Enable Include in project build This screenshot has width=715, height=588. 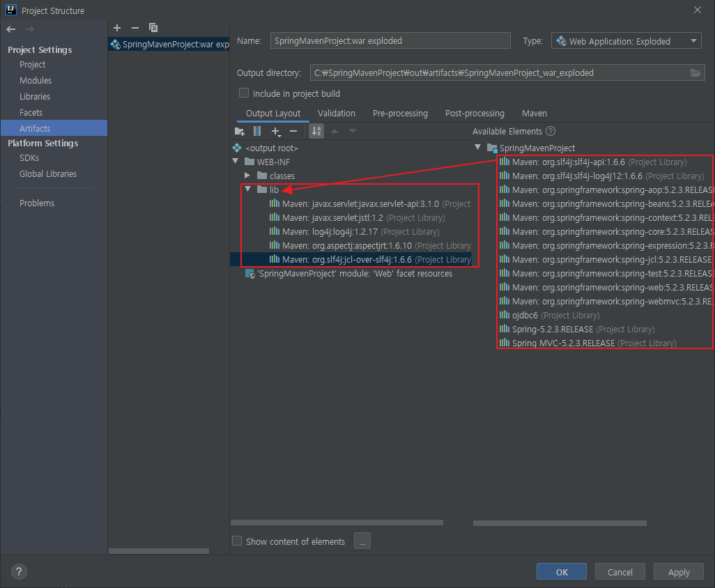point(244,93)
